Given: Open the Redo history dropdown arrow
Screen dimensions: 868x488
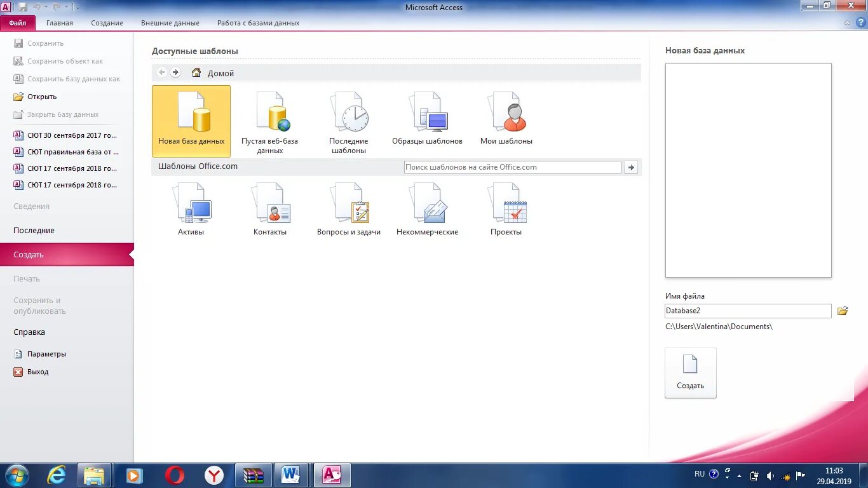Looking at the screenshot, I should (66, 7).
